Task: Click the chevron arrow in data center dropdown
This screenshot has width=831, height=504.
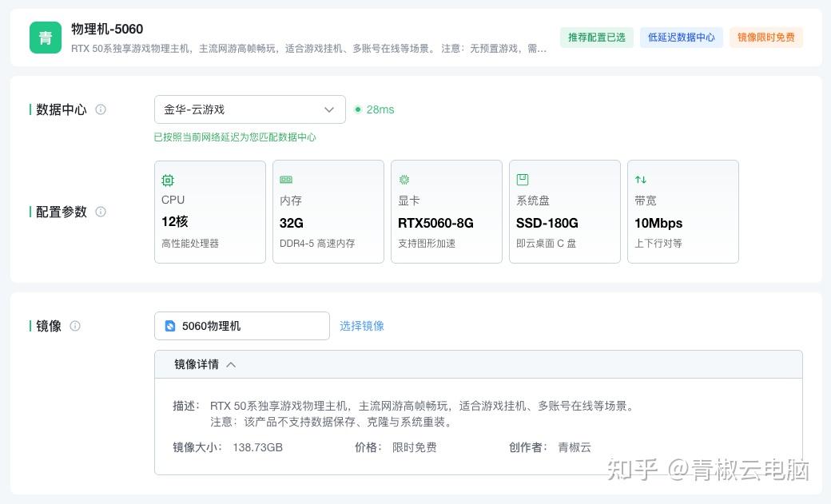Action: tap(329, 109)
